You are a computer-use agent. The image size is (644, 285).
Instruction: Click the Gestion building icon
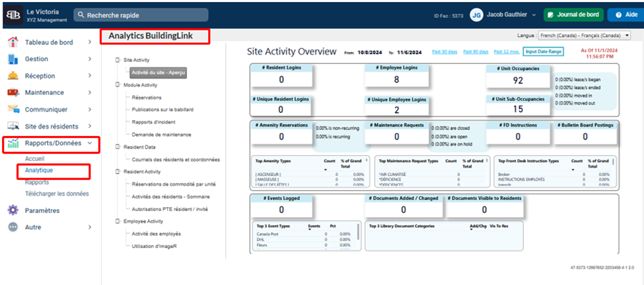click(13, 59)
